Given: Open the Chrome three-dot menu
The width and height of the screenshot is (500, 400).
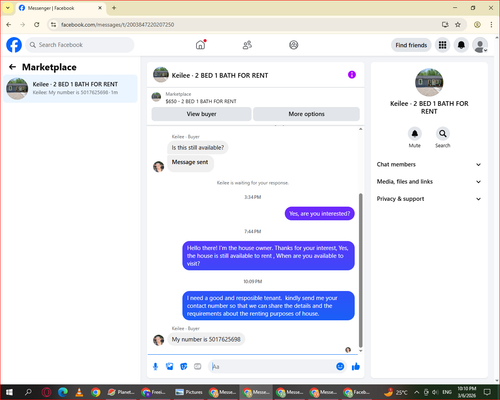Looking at the screenshot, I should (491, 24).
